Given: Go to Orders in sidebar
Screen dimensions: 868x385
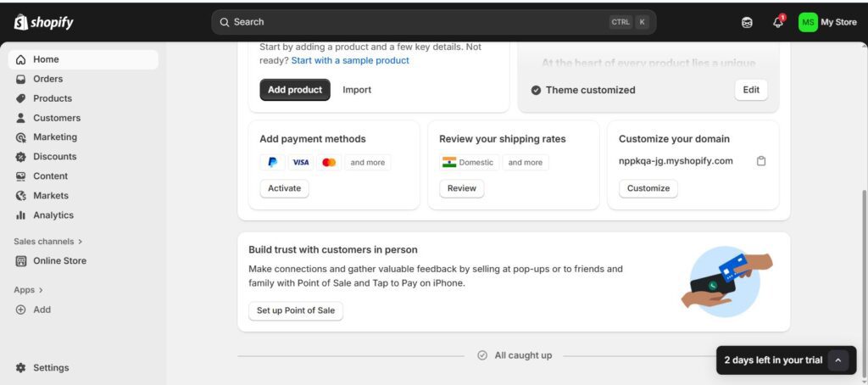Looking at the screenshot, I should [47, 79].
